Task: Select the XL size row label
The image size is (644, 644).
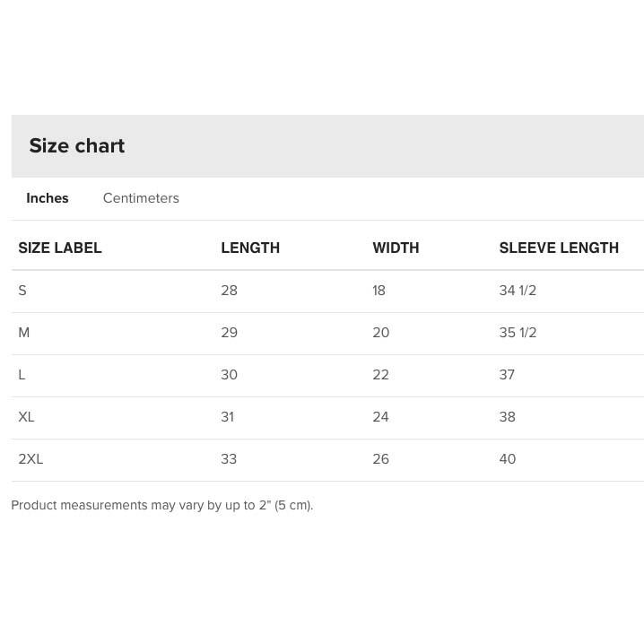Action: pyautogui.click(x=26, y=417)
